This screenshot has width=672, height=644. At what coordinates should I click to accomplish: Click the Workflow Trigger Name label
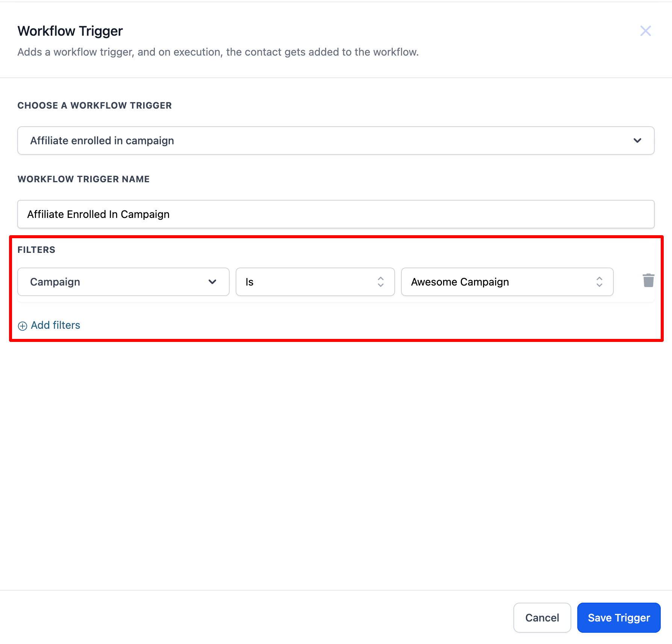83,179
